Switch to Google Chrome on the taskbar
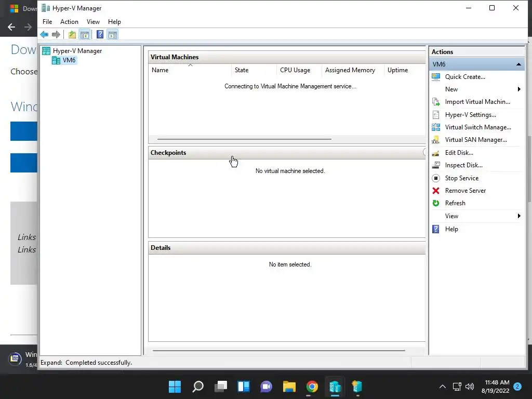The image size is (532, 399). [x=312, y=387]
